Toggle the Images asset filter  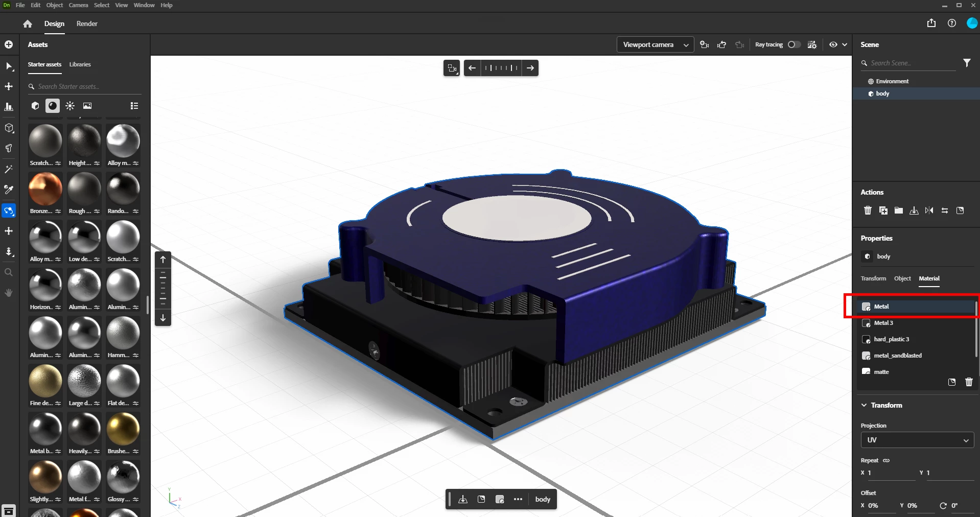pyautogui.click(x=87, y=106)
